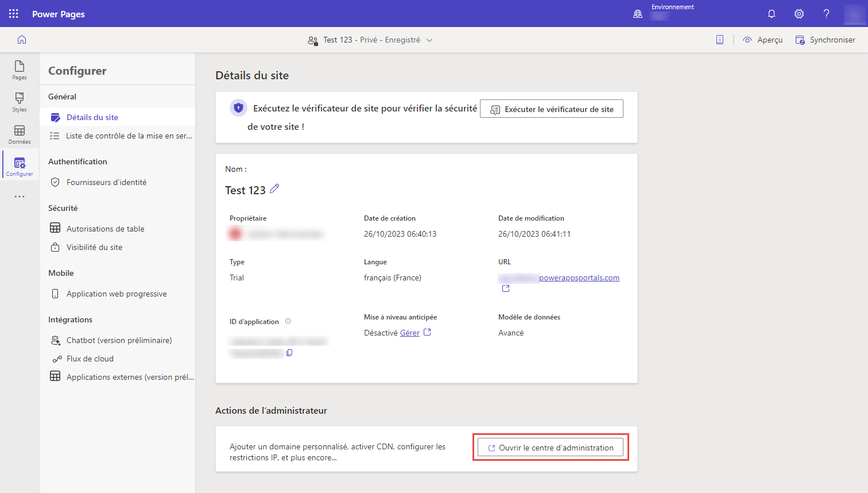Open Visibilité du site

(x=118, y=247)
